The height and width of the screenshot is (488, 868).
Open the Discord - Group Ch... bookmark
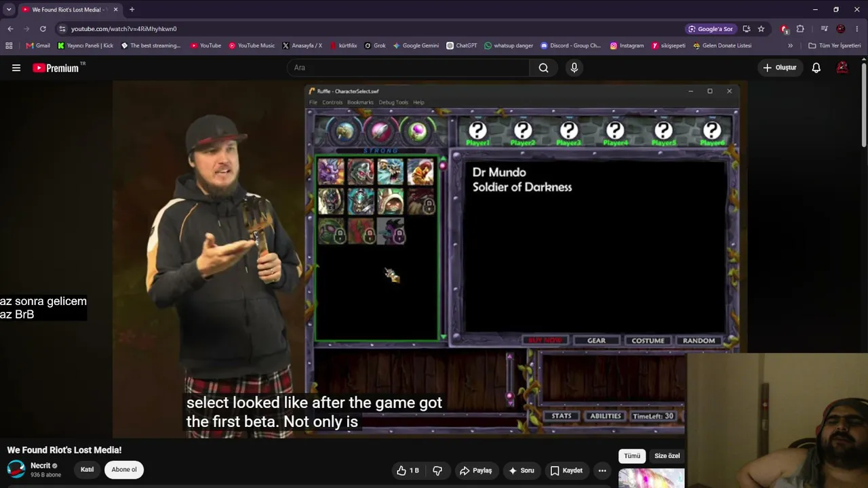coord(570,45)
